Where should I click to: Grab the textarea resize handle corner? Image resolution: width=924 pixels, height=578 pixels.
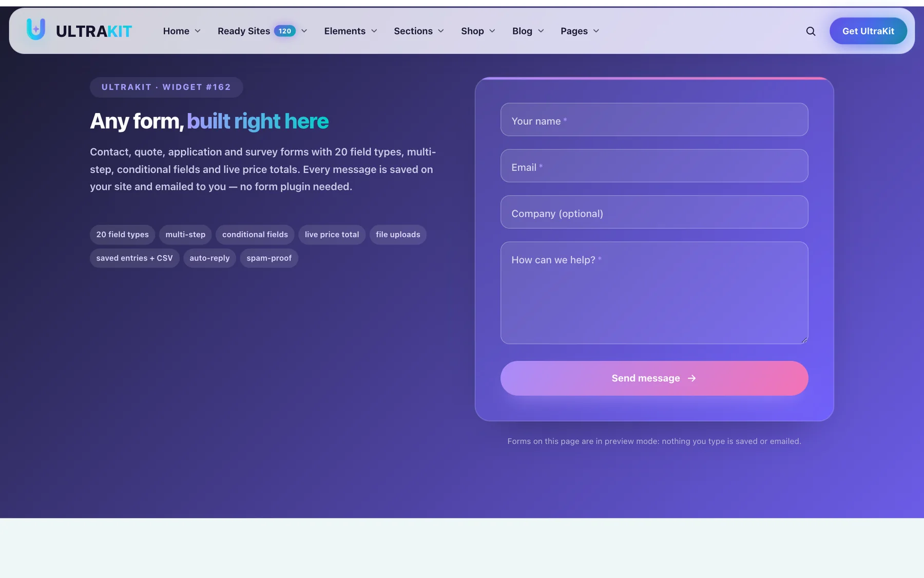[804, 340]
